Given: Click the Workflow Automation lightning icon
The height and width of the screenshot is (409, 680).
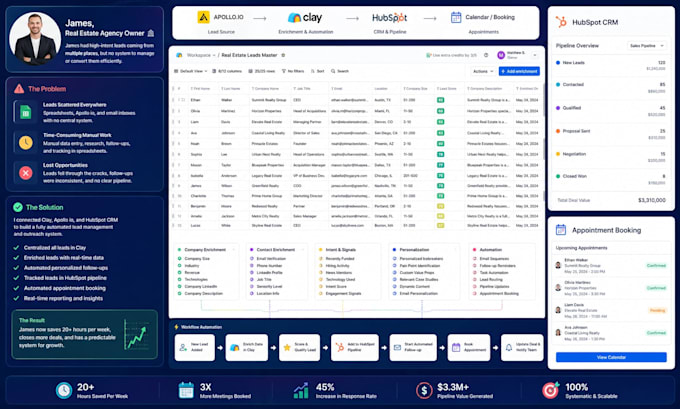Looking at the screenshot, I should point(177,327).
